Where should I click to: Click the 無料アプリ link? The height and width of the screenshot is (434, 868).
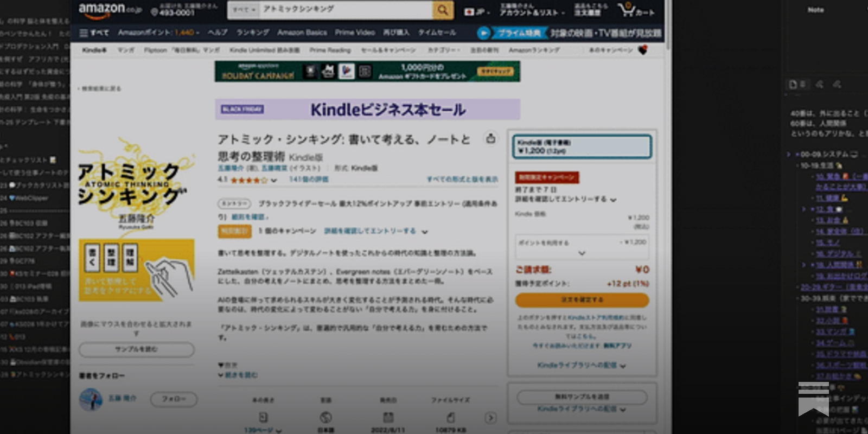617,346
